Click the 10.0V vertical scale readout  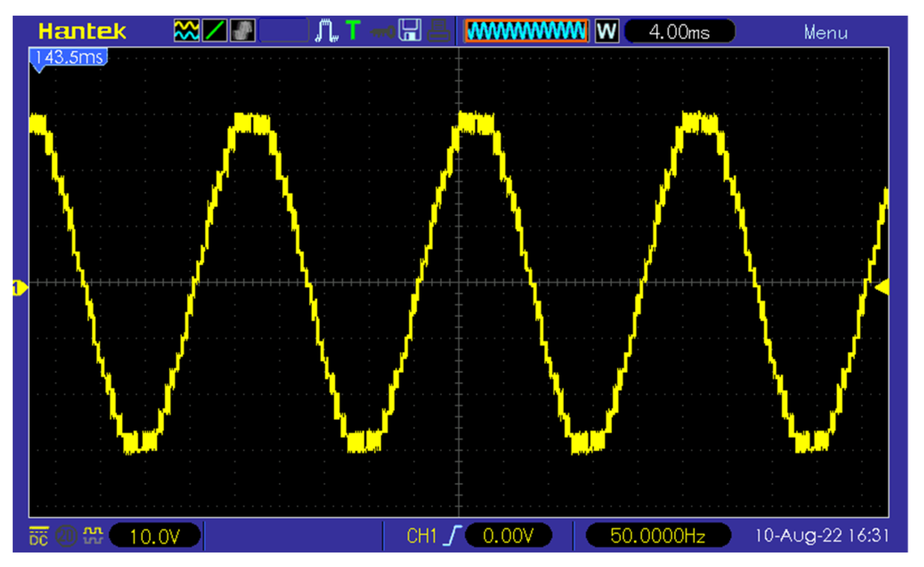[x=154, y=536]
